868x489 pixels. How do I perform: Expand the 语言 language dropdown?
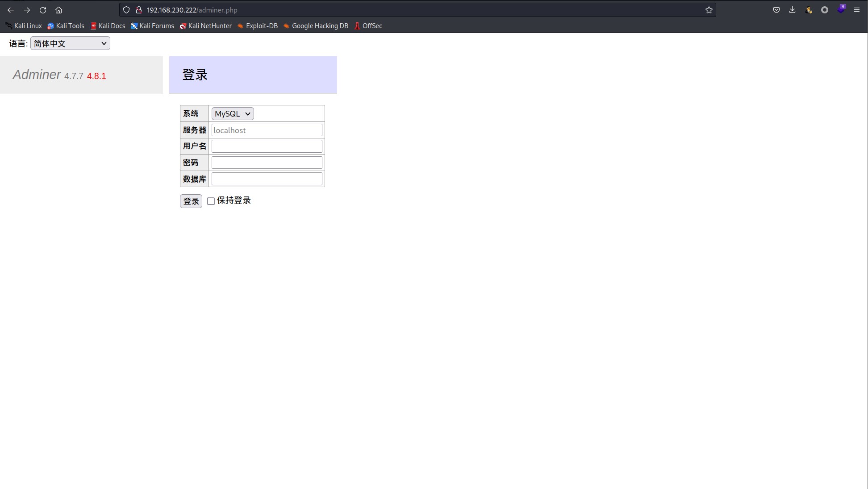pos(70,43)
